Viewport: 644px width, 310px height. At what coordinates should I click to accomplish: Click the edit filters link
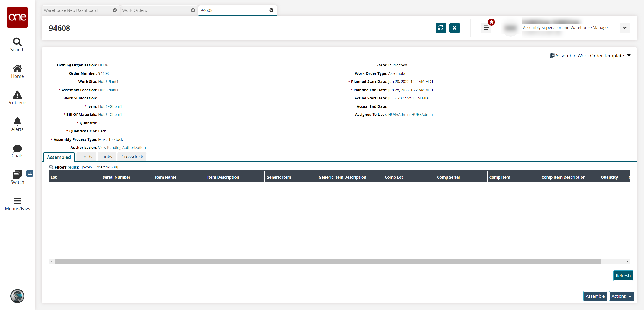73,167
